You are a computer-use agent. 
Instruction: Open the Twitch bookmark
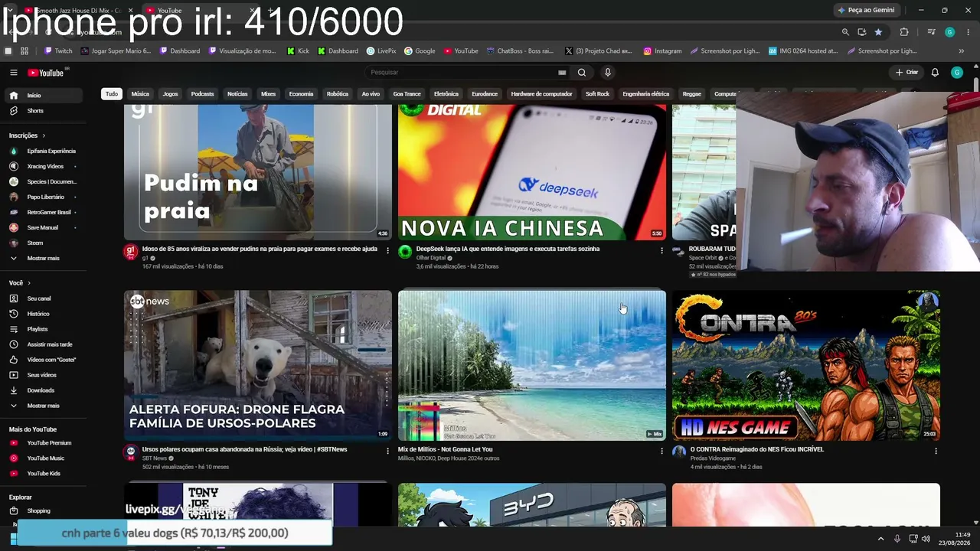point(58,51)
